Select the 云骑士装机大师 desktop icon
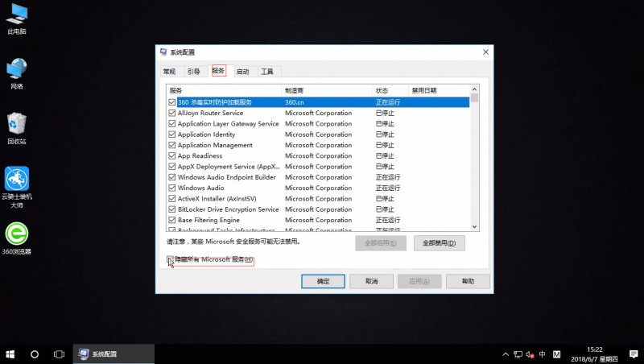This screenshot has height=364, width=644. coord(17,187)
